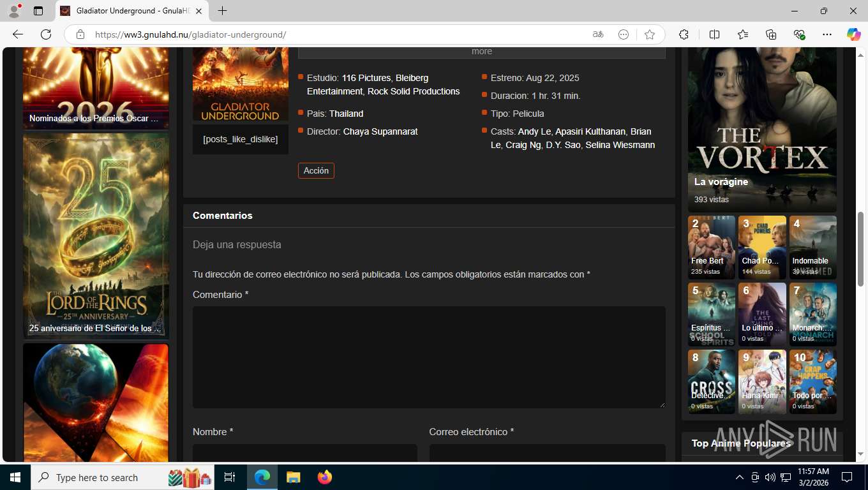Open the volume speaker tray icon
Image resolution: width=868 pixels, height=490 pixels.
point(770,477)
